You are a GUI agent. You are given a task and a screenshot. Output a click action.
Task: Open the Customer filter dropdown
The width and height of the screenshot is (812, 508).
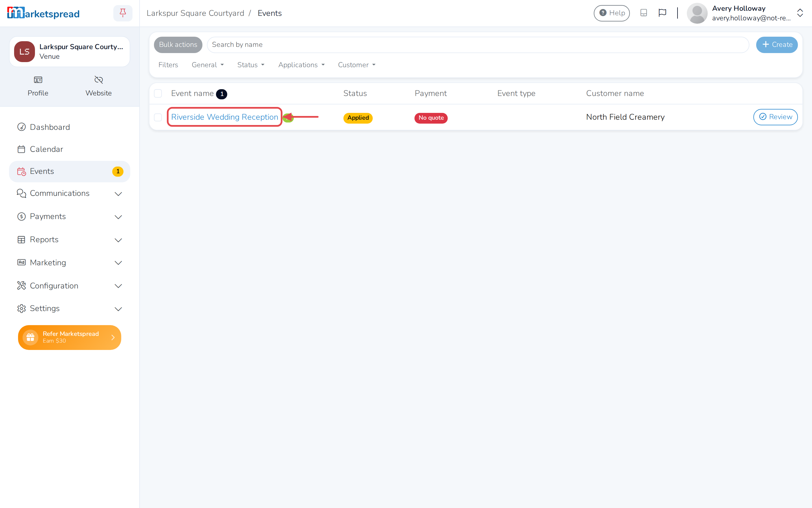pos(357,65)
